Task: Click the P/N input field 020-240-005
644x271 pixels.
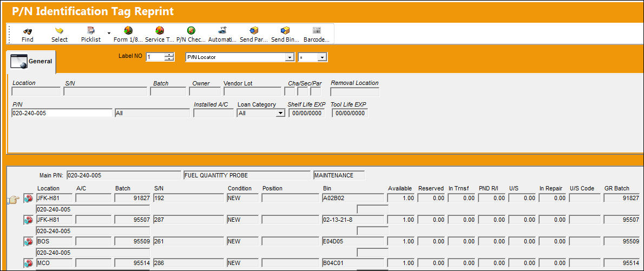Action: 62,113
